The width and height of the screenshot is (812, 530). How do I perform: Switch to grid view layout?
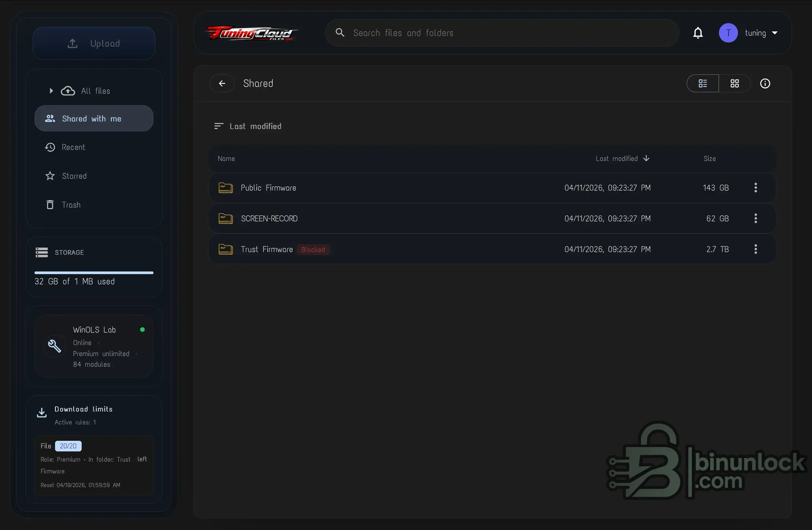(735, 84)
